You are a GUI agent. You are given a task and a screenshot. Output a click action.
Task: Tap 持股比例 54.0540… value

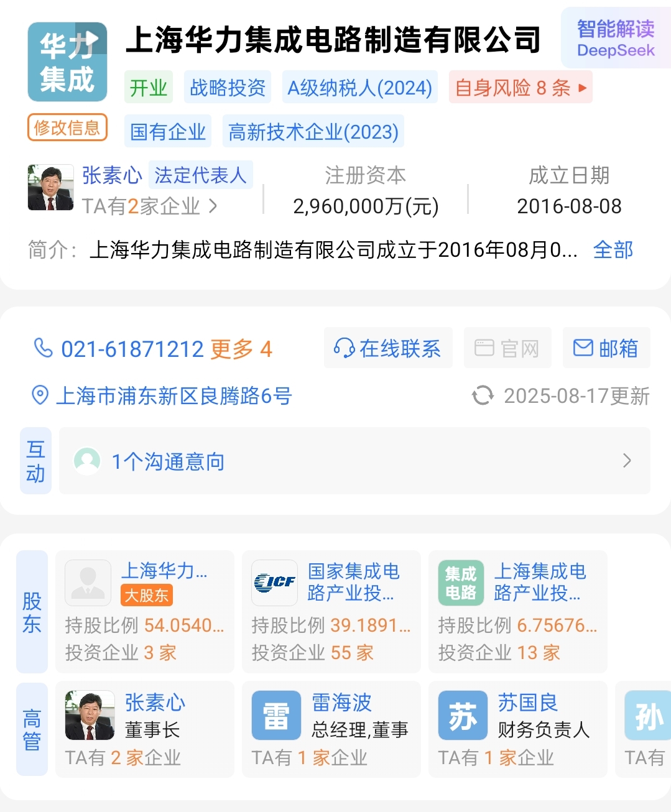[x=184, y=625]
